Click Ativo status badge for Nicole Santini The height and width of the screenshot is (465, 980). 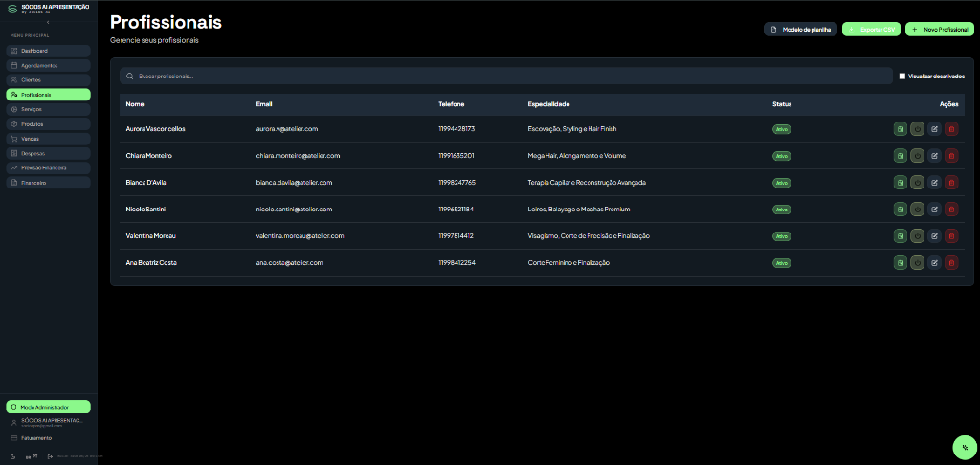pyautogui.click(x=782, y=210)
